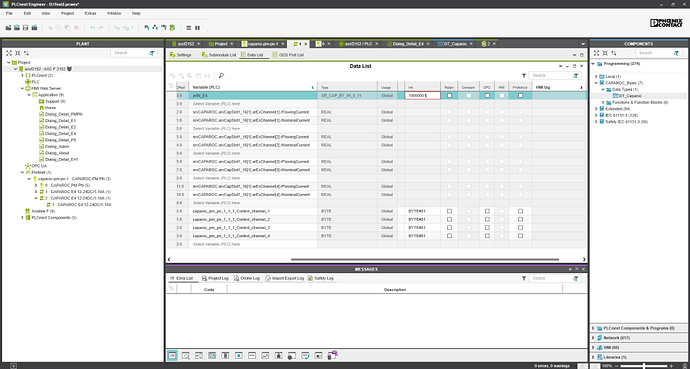The width and height of the screenshot is (690, 369).
Task: Show the Online Log messages
Action: [x=246, y=278]
